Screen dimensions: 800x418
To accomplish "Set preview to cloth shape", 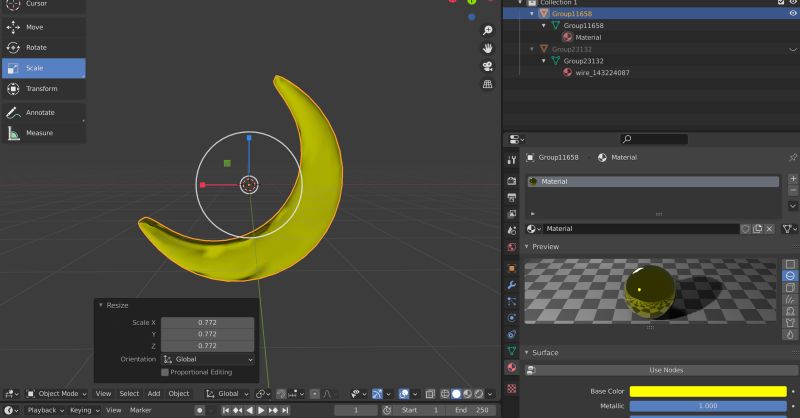I will point(790,323).
